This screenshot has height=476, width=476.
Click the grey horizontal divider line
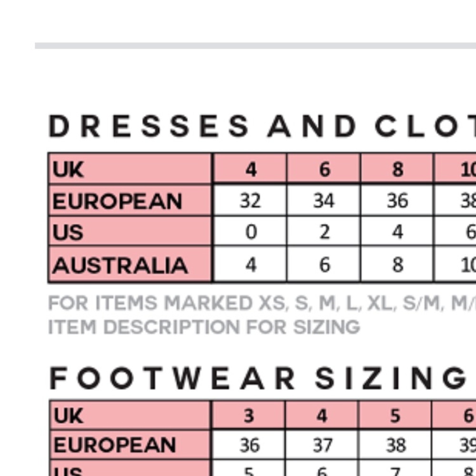[x=255, y=46]
